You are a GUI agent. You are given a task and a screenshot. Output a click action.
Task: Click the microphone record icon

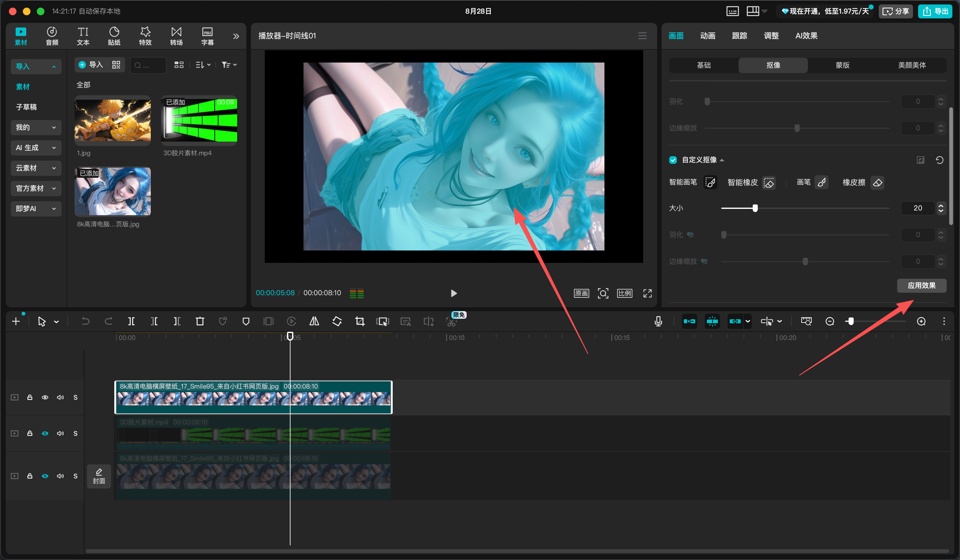658,321
